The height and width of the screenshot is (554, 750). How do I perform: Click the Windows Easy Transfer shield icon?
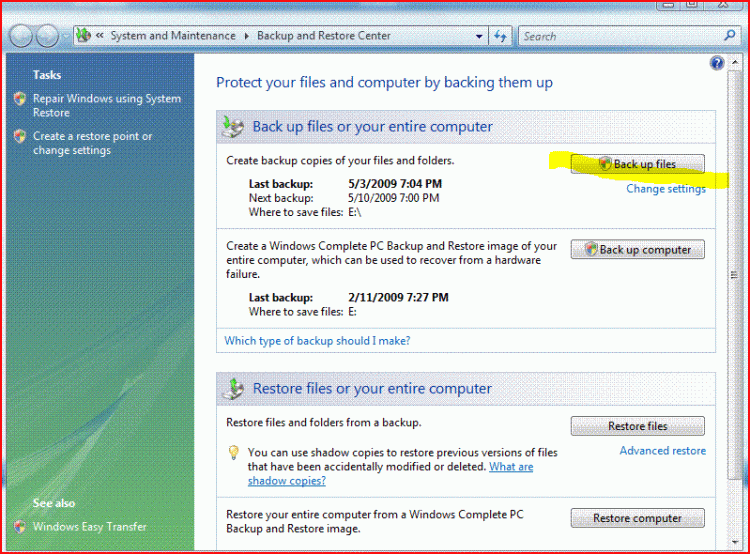20,526
